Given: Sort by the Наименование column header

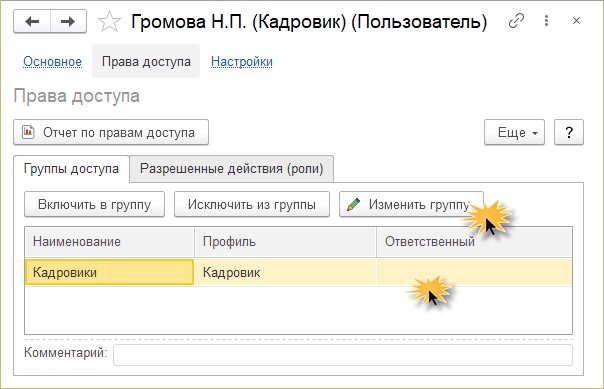Looking at the screenshot, I should (x=109, y=242).
